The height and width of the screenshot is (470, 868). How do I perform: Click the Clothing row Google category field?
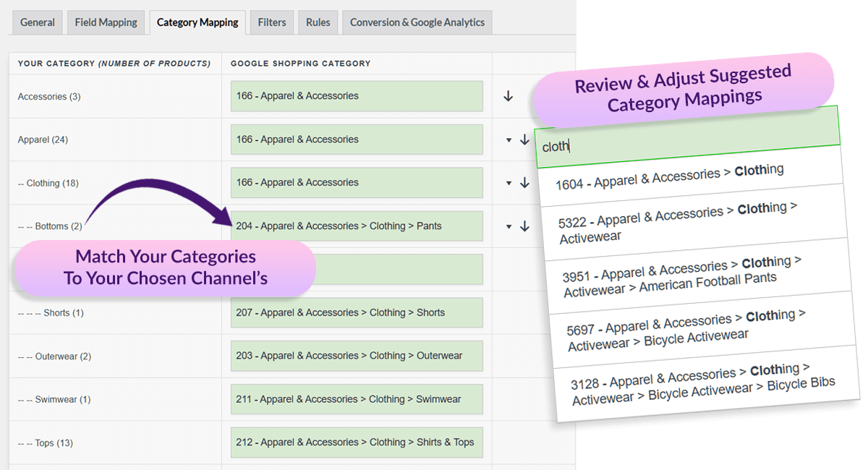[357, 183]
